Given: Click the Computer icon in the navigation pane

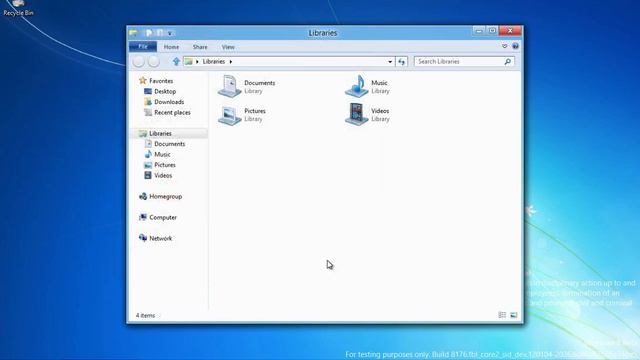Looking at the screenshot, I should [143, 217].
